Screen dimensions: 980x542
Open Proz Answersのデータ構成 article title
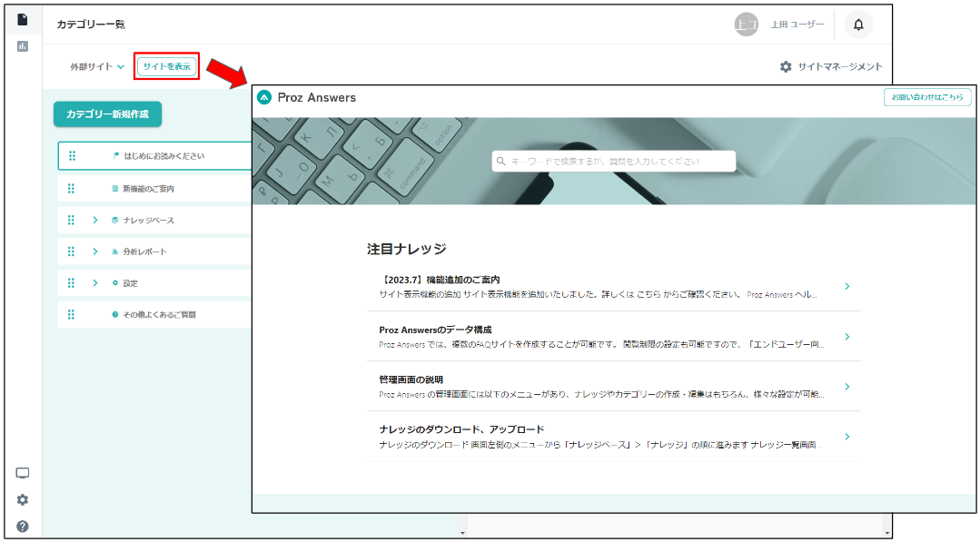[436, 330]
